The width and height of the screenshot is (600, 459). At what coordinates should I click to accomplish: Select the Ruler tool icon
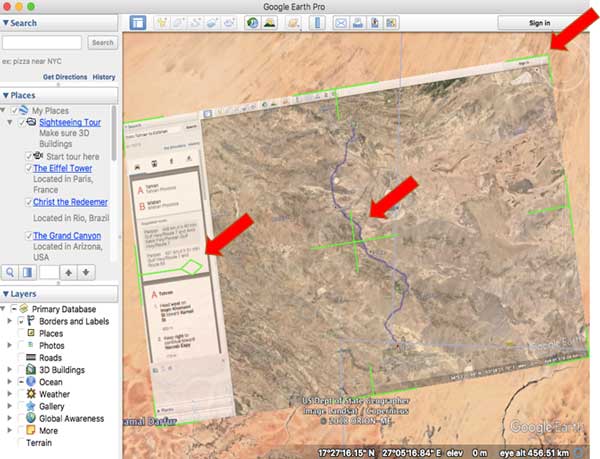click(317, 23)
